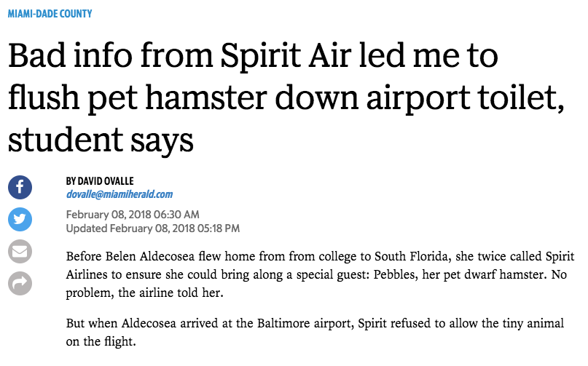Open the Miami-Dade County section link
Image resolution: width=588 pixels, height=366 pixels.
click(50, 14)
